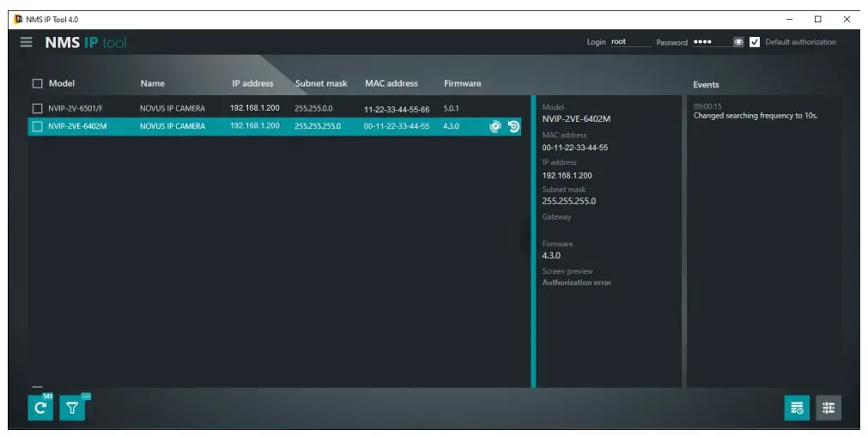Select model cell NVIP-2VE-6402M in the list

coord(77,126)
